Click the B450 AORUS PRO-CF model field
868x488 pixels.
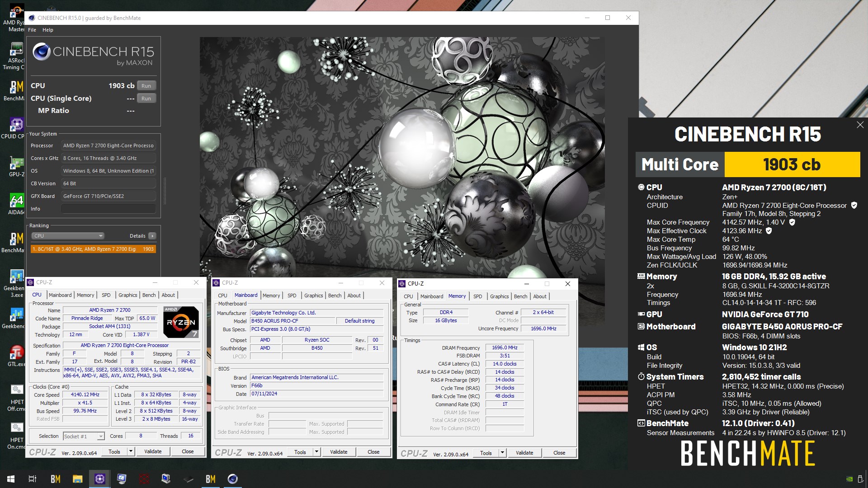click(293, 321)
